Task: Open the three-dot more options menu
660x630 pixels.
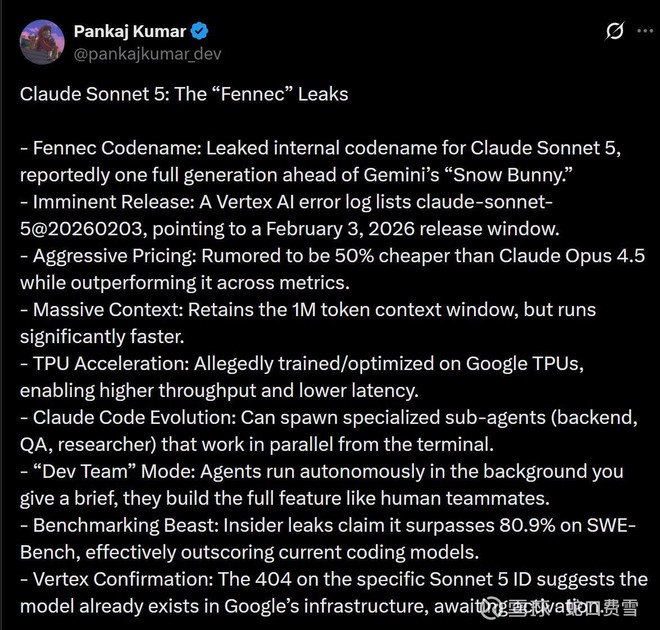Action: click(x=646, y=31)
